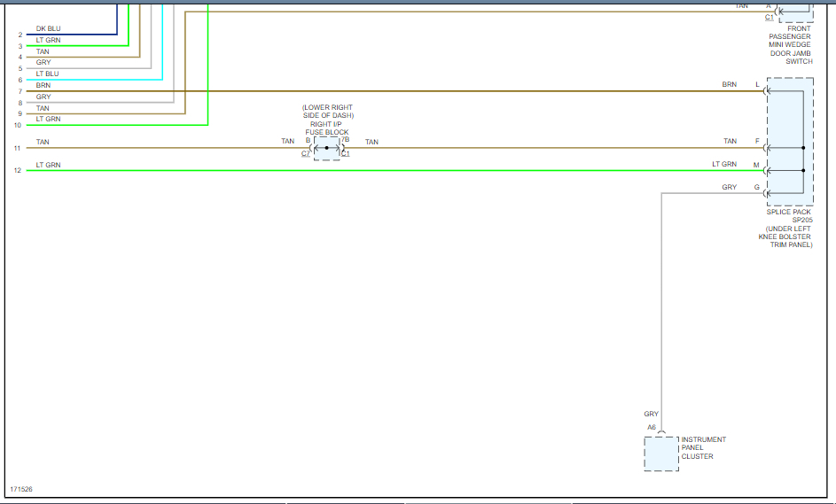Click the GRY label on wire 8
The image size is (836, 504).
tap(43, 97)
